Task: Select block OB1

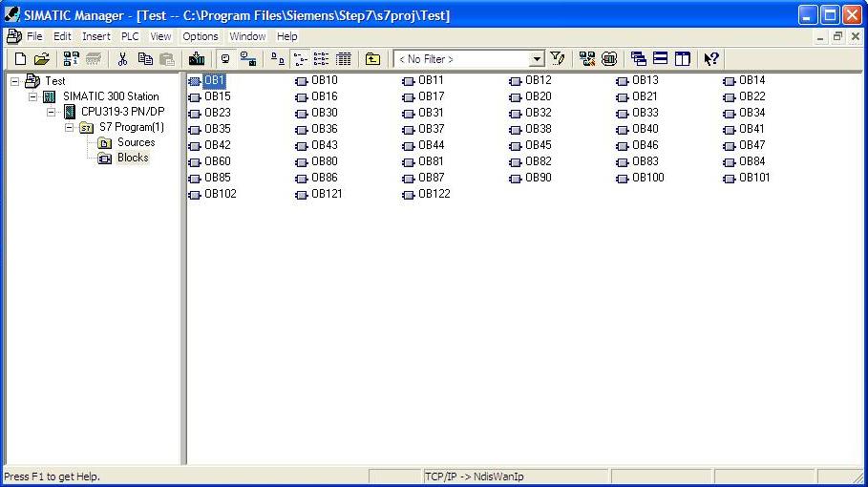Action: 214,81
